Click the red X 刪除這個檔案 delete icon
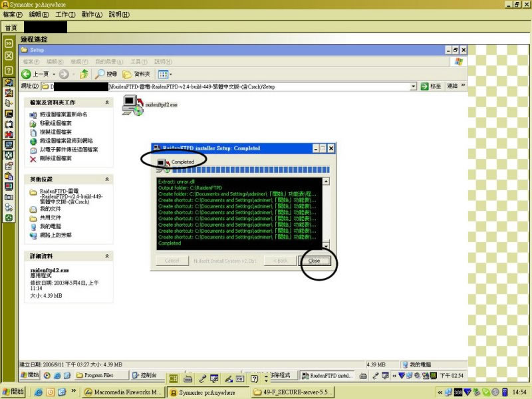 33,159
